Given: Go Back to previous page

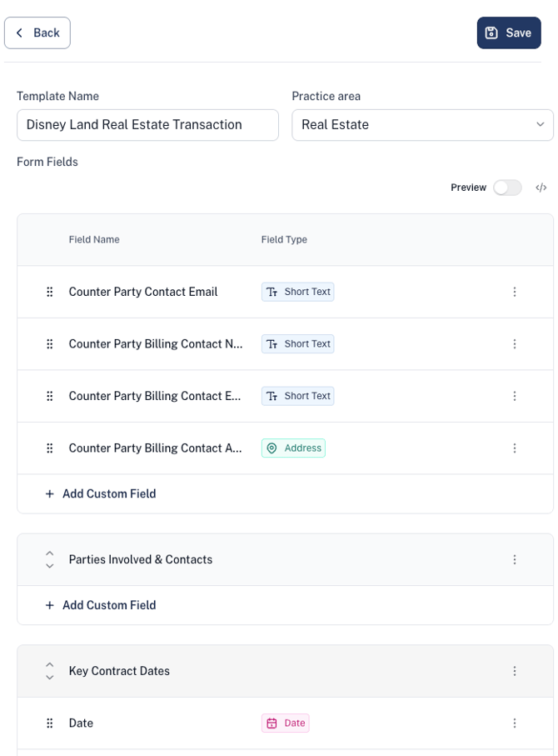Looking at the screenshot, I should point(37,33).
